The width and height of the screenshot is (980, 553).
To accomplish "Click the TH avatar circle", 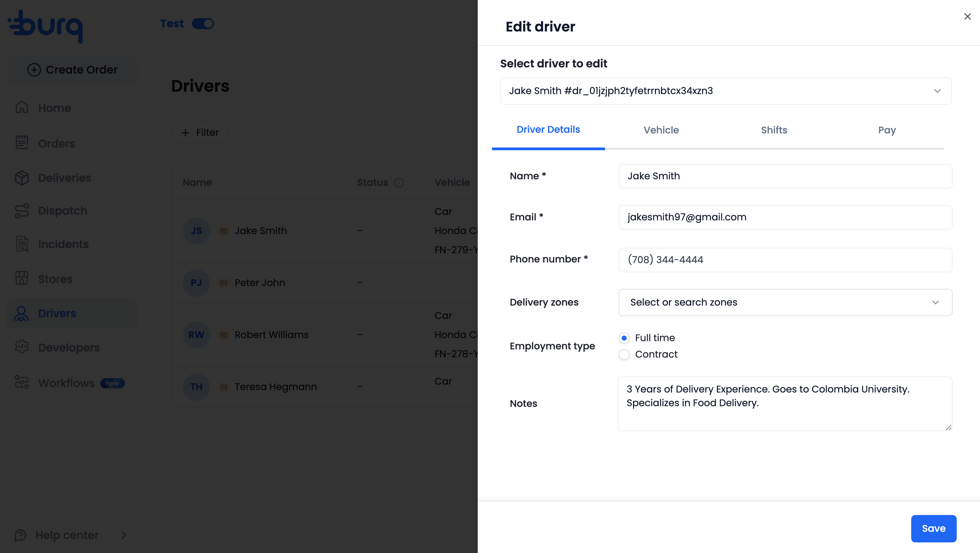I will pyautogui.click(x=196, y=387).
